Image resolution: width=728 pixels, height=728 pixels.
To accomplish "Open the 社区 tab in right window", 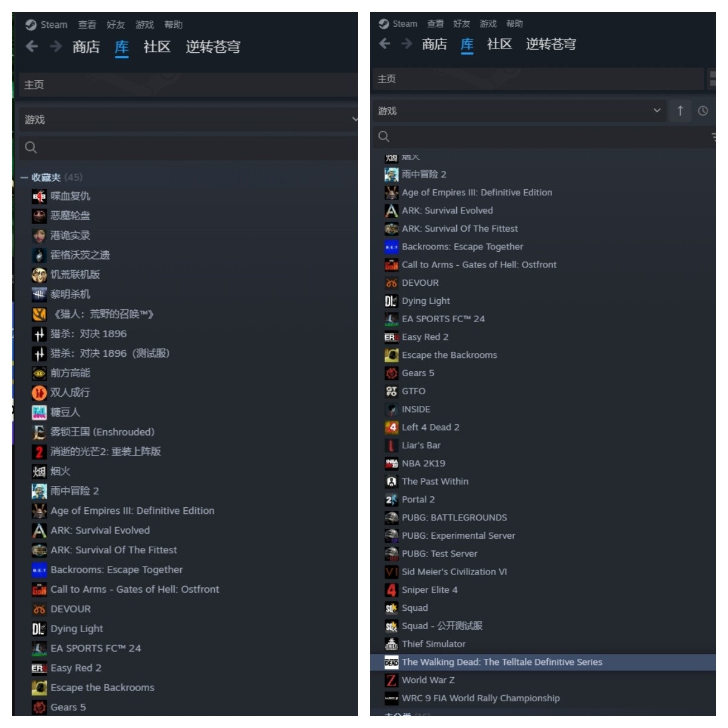I will pyautogui.click(x=499, y=44).
